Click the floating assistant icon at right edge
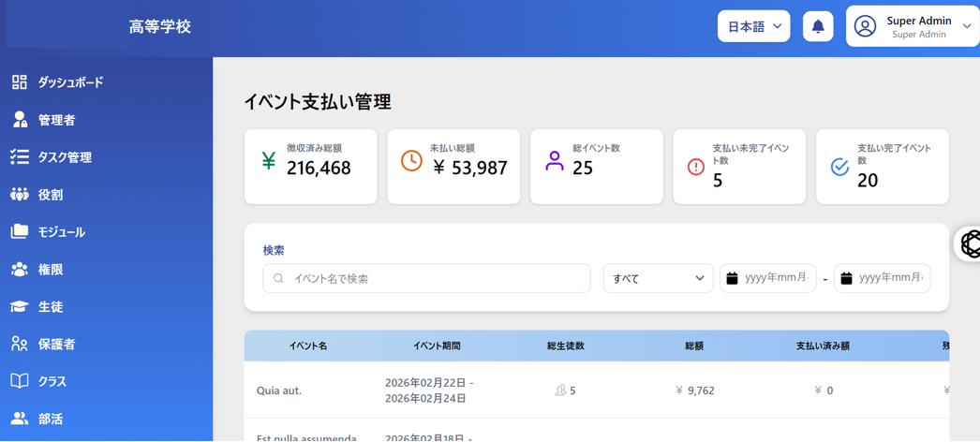Image resolution: width=980 pixels, height=442 pixels. click(x=971, y=243)
